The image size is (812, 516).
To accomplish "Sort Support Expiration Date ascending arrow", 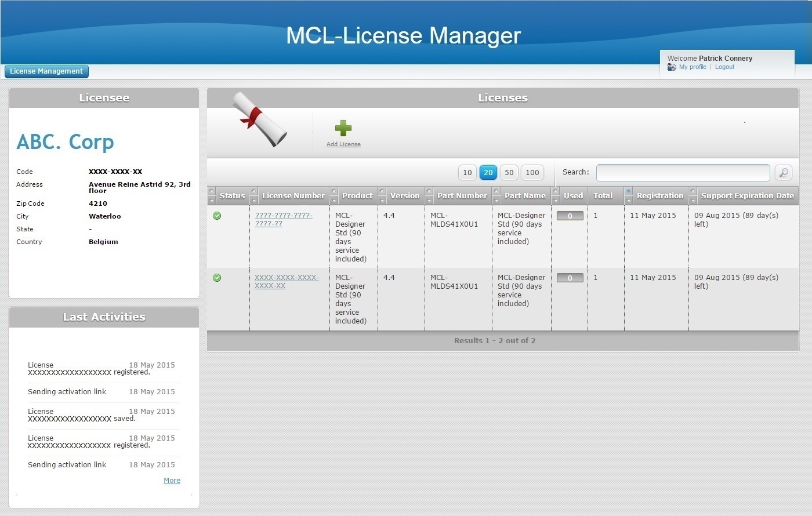I will coord(693,191).
